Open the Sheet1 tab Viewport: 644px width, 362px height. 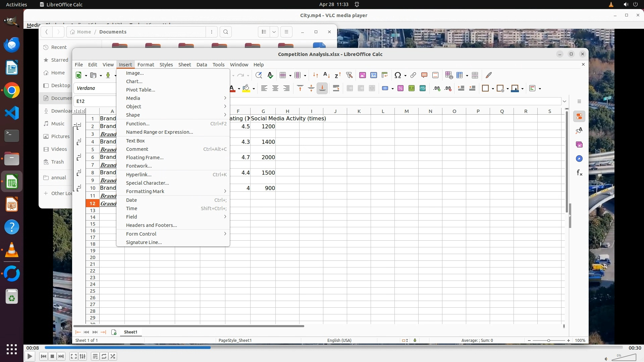[130, 332]
